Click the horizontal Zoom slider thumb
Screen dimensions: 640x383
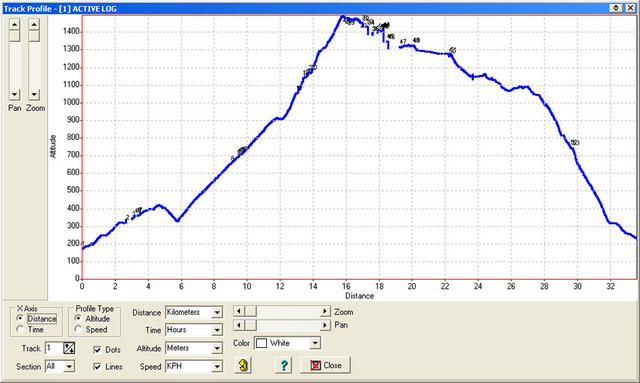pyautogui.click(x=251, y=312)
